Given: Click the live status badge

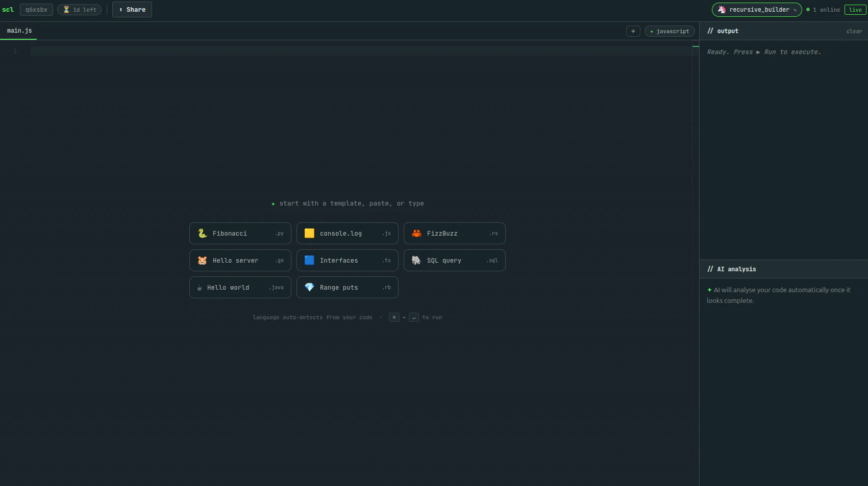Looking at the screenshot, I should pos(855,10).
